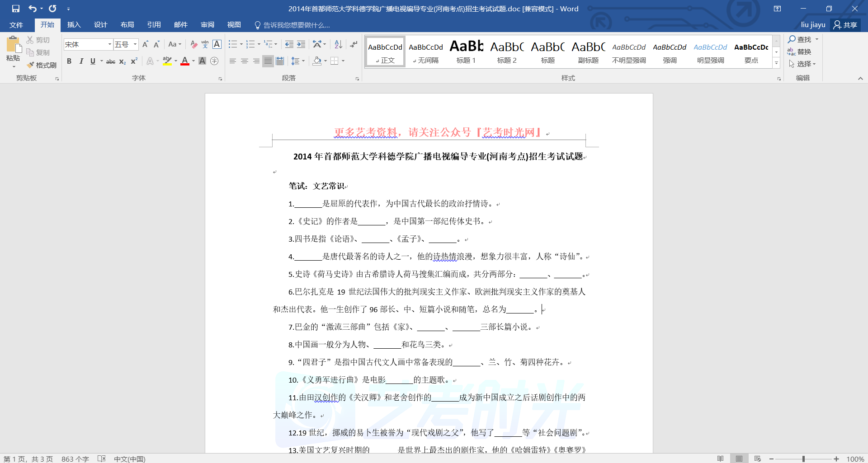
Task: Open the 审阅 ribbon tab
Action: (x=208, y=25)
